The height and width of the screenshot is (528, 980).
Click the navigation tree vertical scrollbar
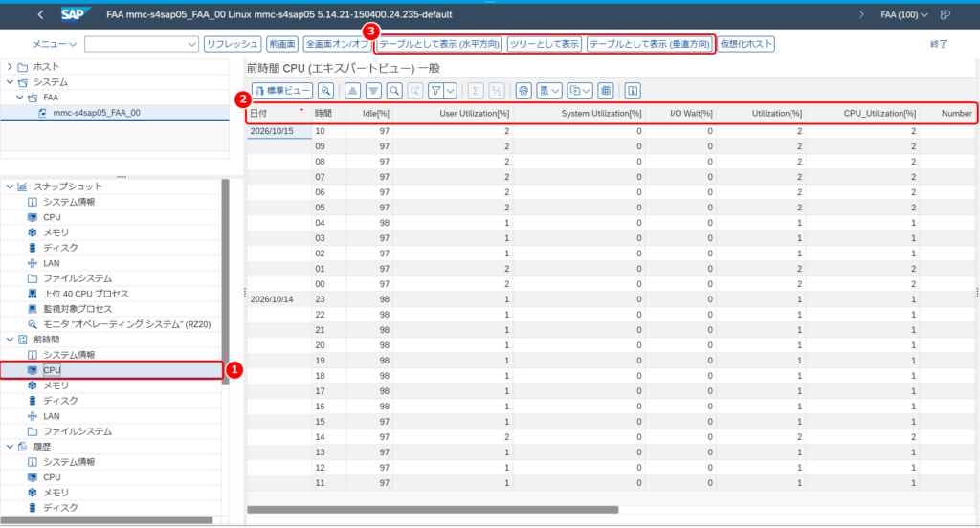coord(226,281)
